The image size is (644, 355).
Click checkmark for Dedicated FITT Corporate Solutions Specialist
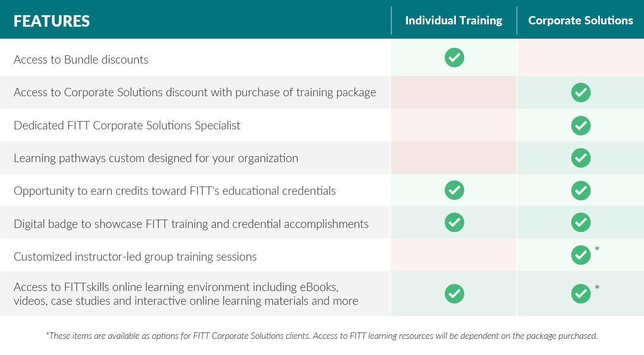click(581, 125)
